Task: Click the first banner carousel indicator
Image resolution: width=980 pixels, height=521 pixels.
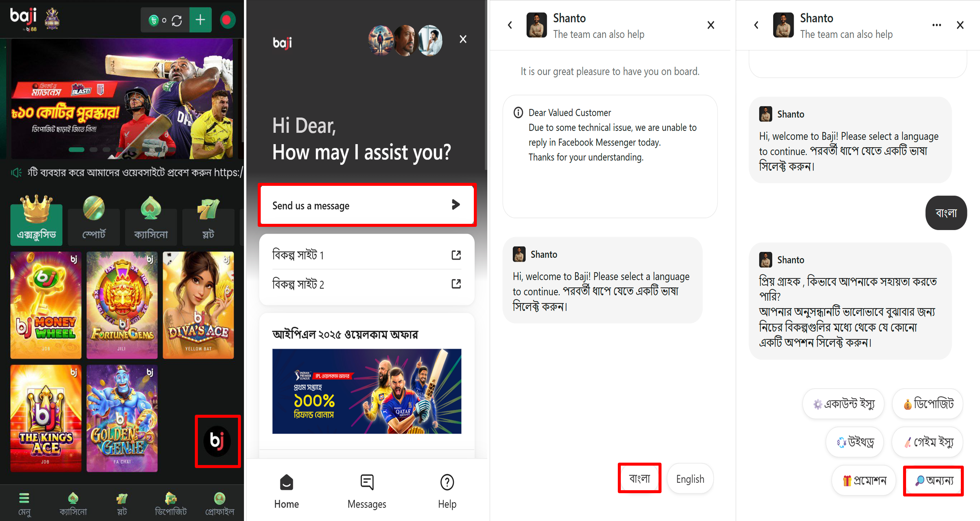Action: tap(76, 150)
